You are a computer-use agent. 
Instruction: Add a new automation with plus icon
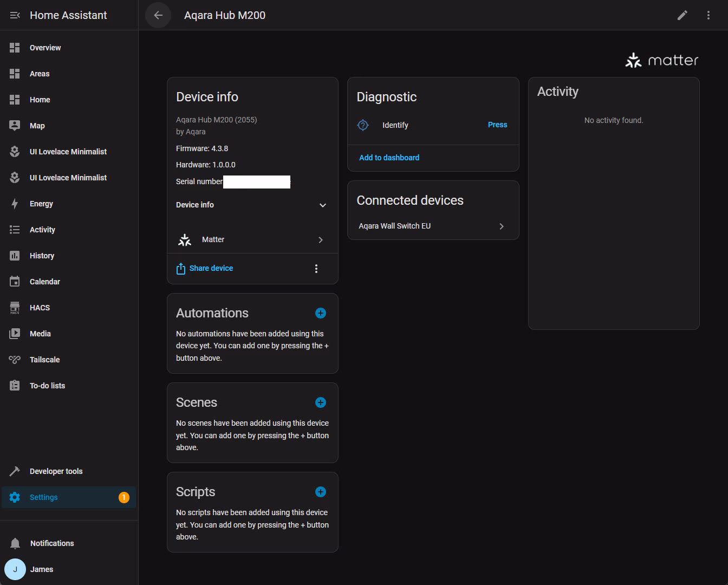(x=321, y=313)
